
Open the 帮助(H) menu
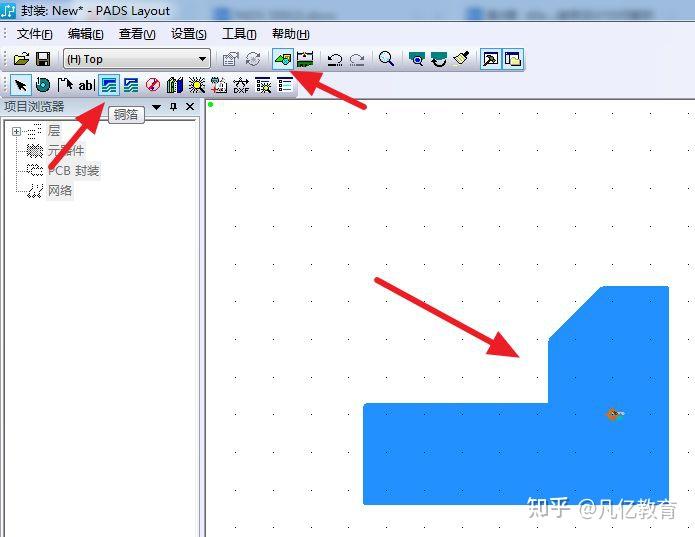(x=291, y=34)
